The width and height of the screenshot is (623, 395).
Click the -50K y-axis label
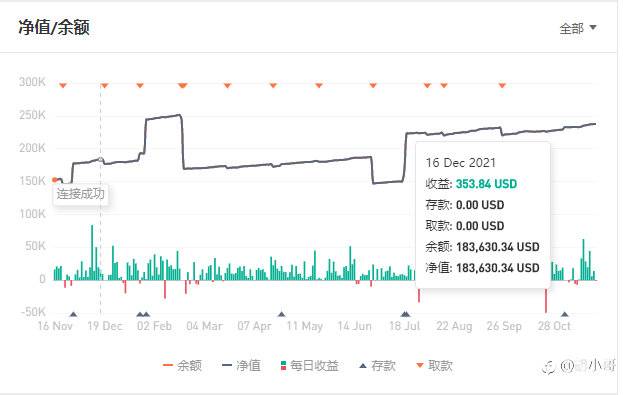click(x=34, y=312)
